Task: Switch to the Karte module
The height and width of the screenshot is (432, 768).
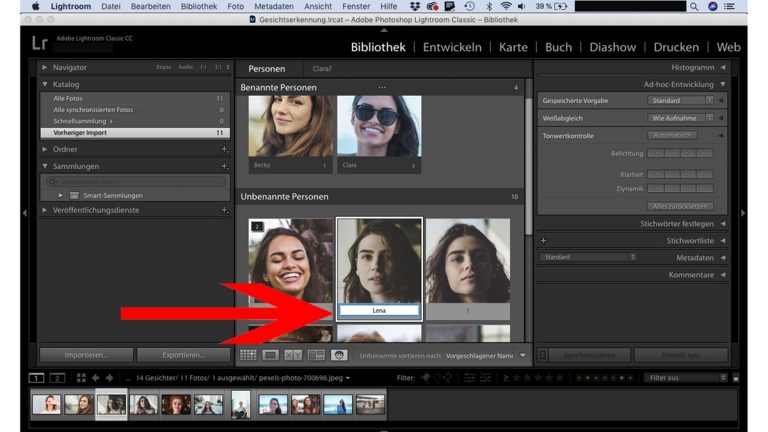Action: pos(513,47)
